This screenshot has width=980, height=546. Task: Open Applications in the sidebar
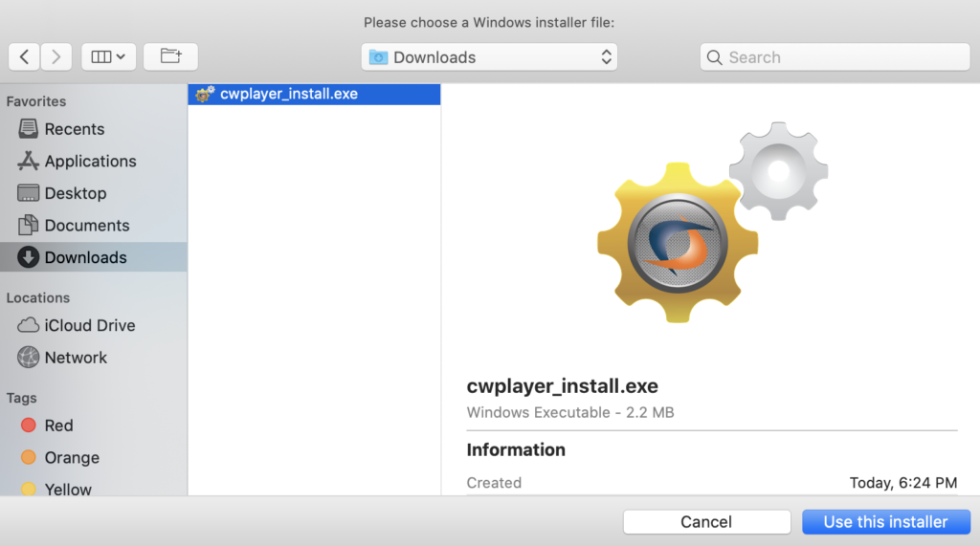coord(90,162)
